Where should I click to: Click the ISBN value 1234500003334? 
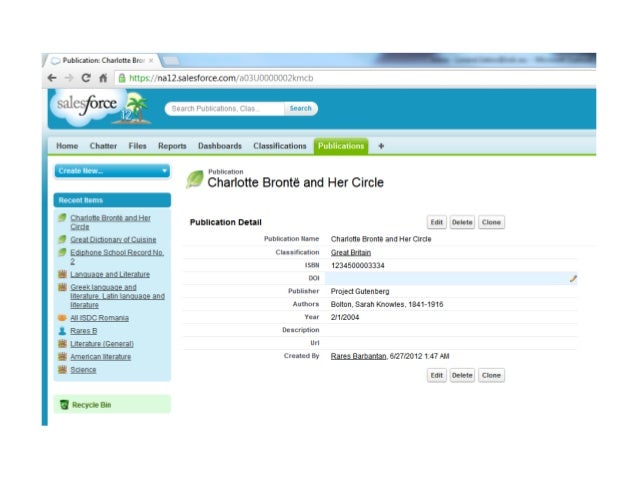pyautogui.click(x=357, y=265)
